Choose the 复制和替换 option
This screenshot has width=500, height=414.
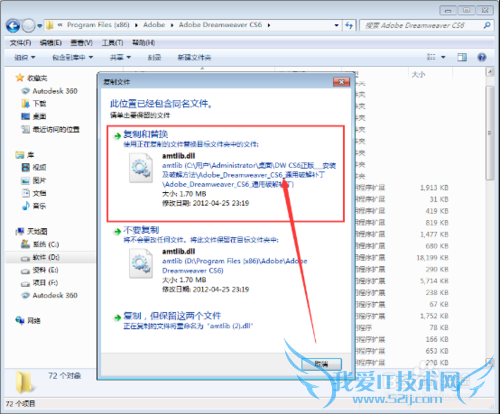coord(225,173)
